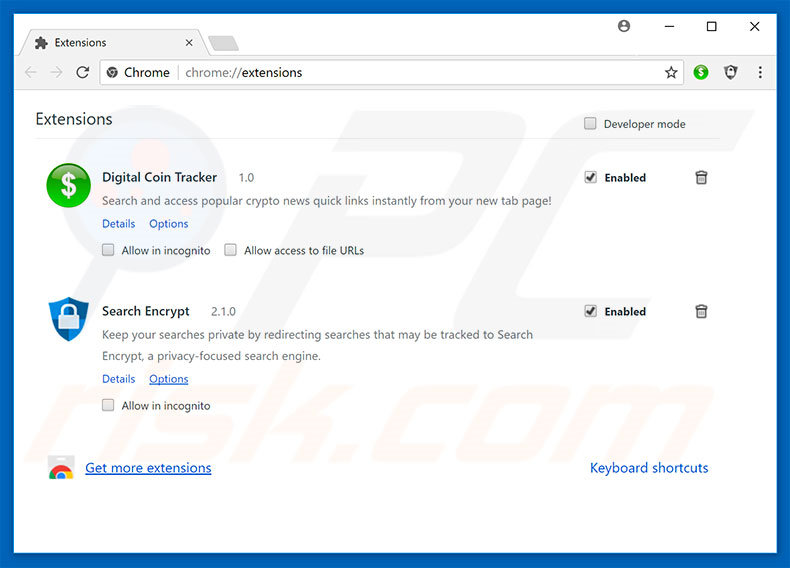
Task: Check Allow in incognito for Digital Coin Tracker
Action: click(x=108, y=250)
